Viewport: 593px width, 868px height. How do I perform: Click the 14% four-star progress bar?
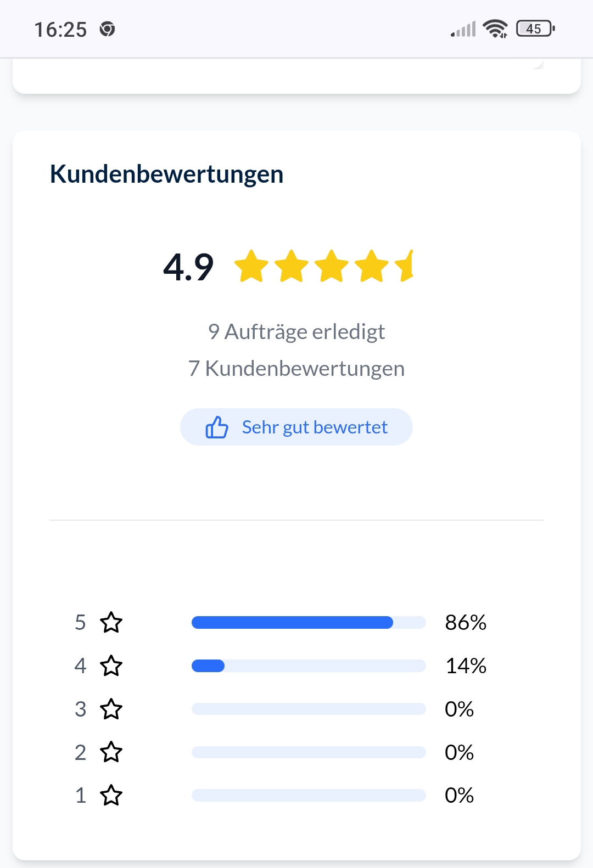[309, 666]
